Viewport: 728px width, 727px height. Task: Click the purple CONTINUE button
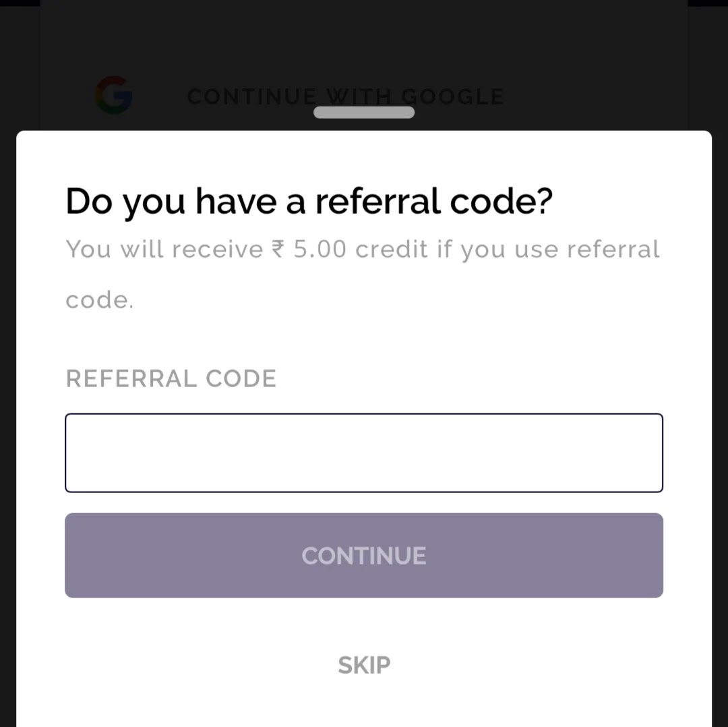click(x=364, y=556)
